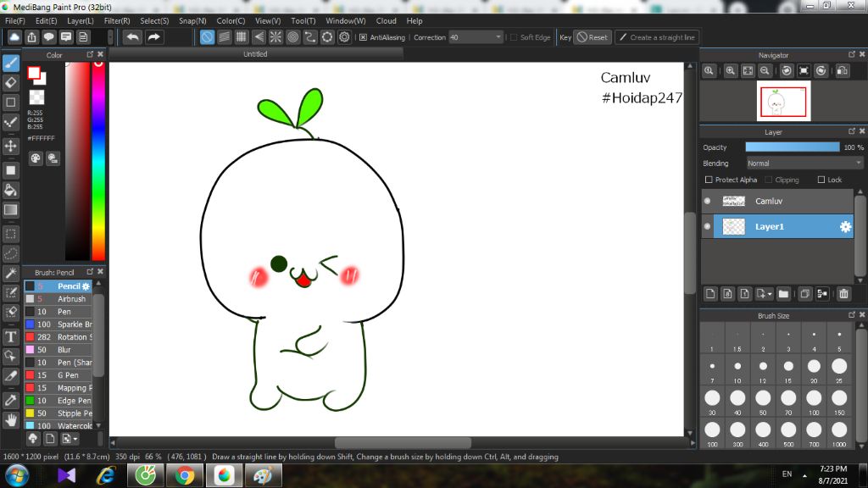Viewport: 868px width, 488px height.
Task: Turn snap off via first snap icon
Action: point(207,37)
